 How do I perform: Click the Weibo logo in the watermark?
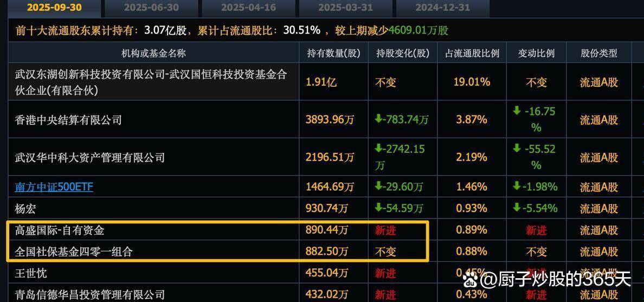pyautogui.click(x=471, y=280)
